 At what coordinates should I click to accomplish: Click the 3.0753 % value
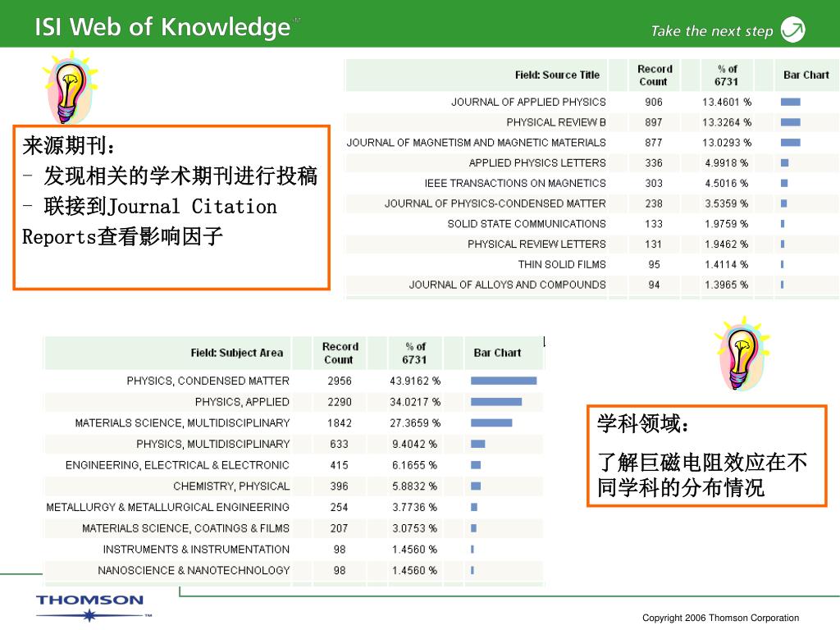point(414,529)
